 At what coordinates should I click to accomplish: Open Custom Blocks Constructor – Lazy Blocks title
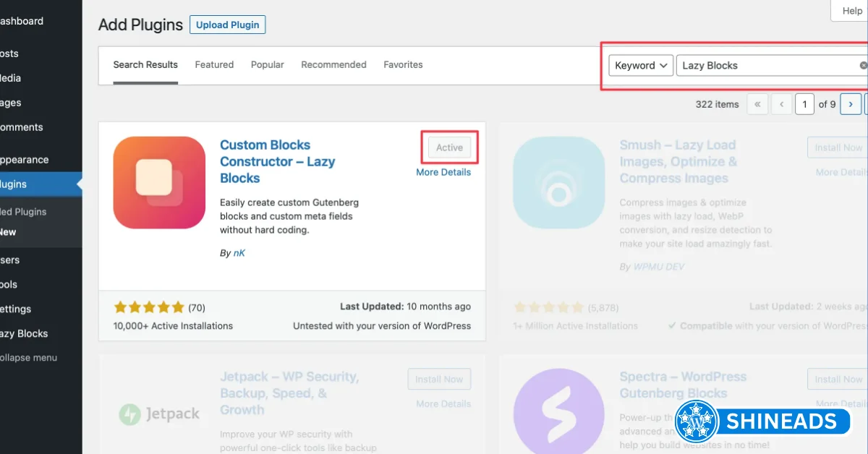tap(277, 161)
